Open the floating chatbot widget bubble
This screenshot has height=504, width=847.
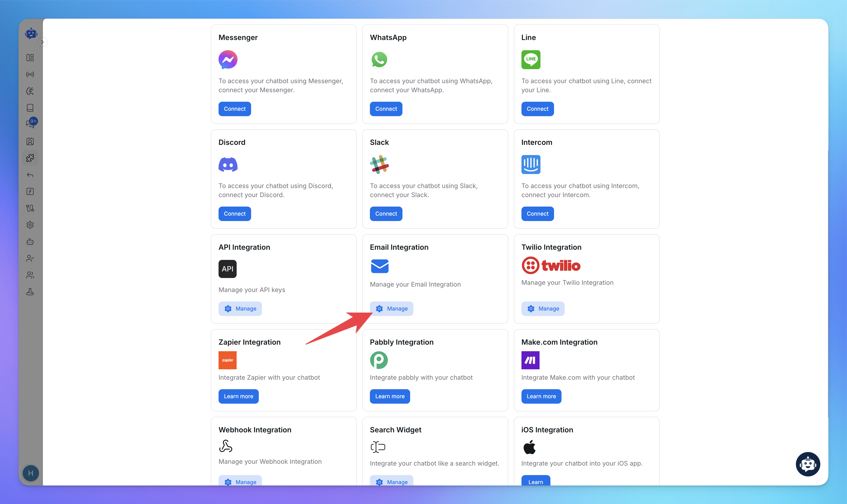[808, 464]
